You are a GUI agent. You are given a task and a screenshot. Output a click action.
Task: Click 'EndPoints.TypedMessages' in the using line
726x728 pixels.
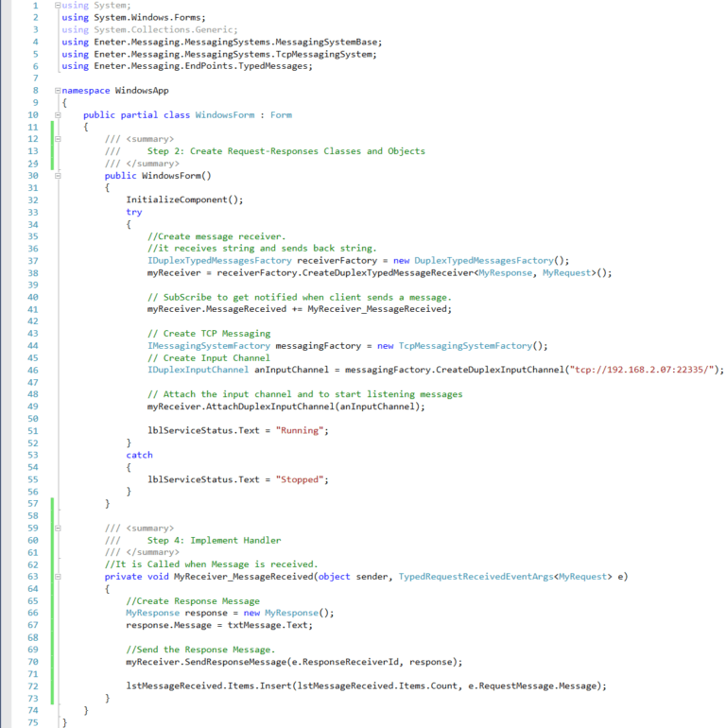click(x=246, y=66)
